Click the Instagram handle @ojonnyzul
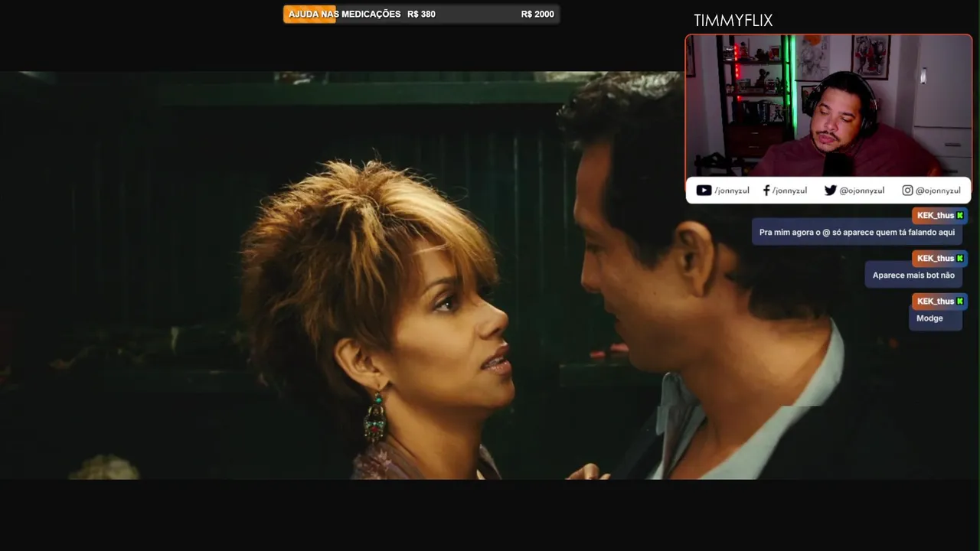The height and width of the screenshot is (551, 980). 938,191
